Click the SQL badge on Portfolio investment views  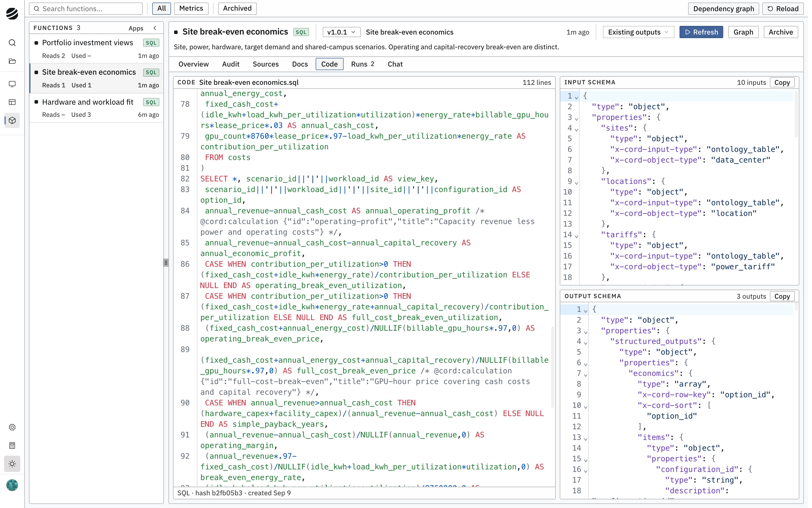pyautogui.click(x=151, y=43)
